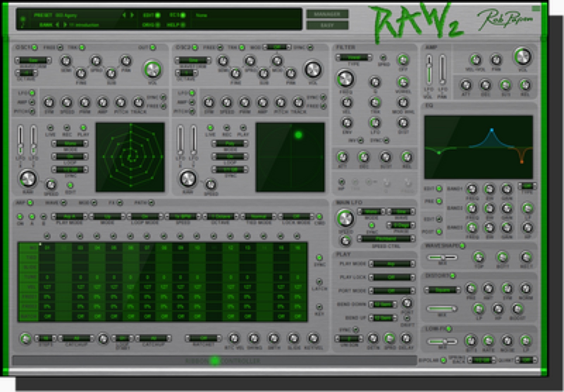Screen dimensions: 564x392
Task: Switch to the ARP page
Action: [x=30, y=203]
